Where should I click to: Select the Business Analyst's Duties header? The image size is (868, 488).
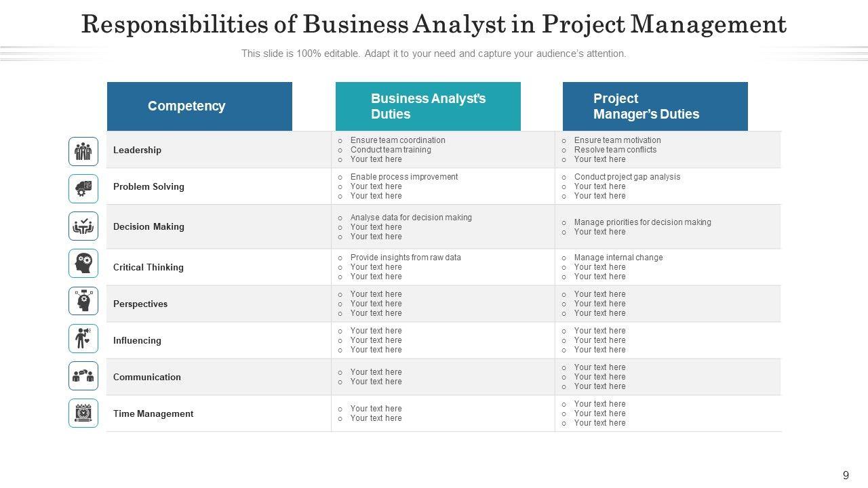428,106
